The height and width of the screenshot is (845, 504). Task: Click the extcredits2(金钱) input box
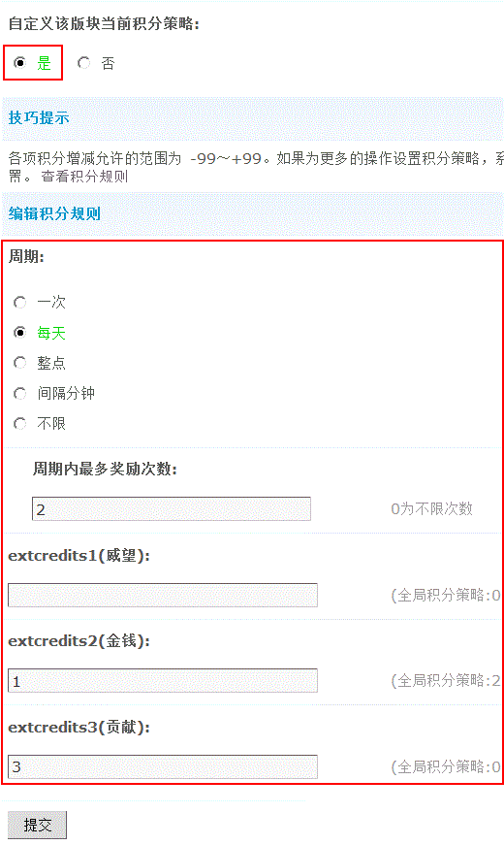coord(163,681)
